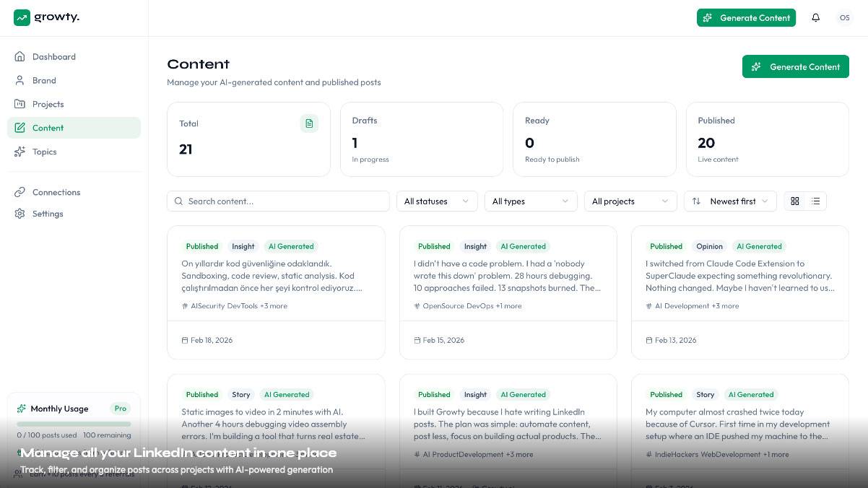This screenshot has width=868, height=488.
Task: Open the Newest first sort dropdown
Action: coord(733,201)
